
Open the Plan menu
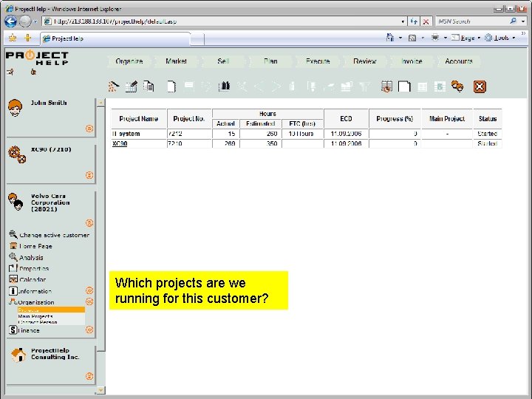point(270,61)
